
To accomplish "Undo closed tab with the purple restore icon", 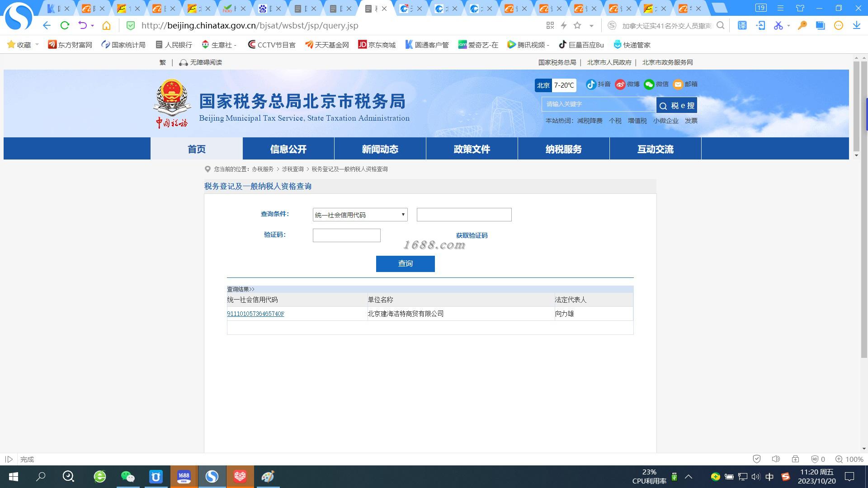I will click(x=82, y=26).
